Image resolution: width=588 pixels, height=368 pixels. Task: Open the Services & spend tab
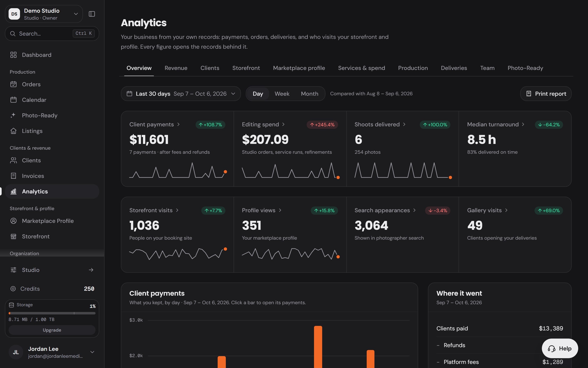[361, 68]
